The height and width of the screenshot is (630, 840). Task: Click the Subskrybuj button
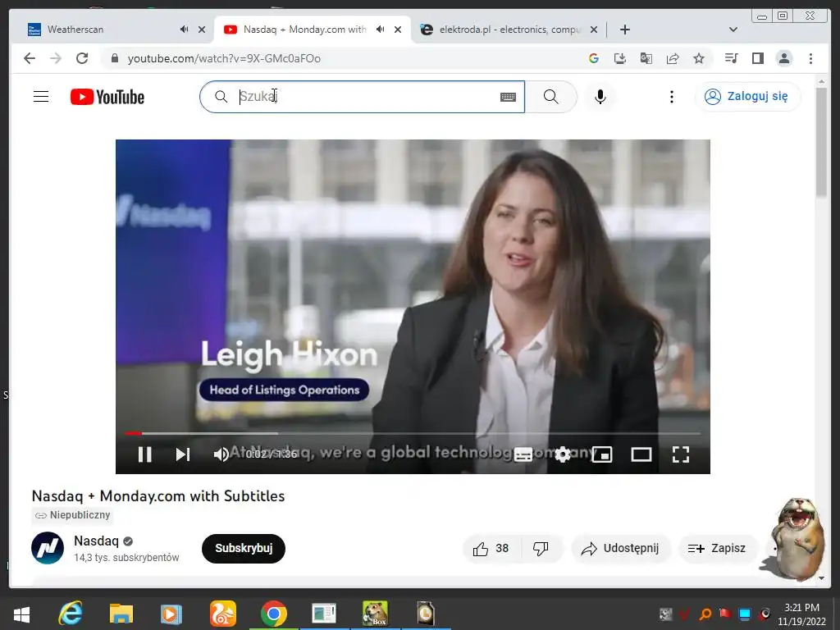pyautogui.click(x=243, y=548)
